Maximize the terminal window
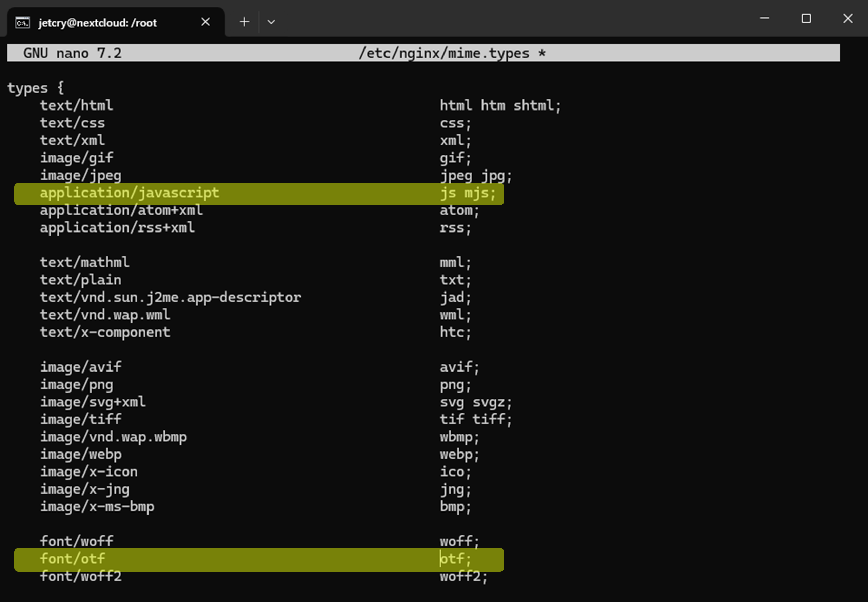The image size is (868, 602). [x=806, y=18]
